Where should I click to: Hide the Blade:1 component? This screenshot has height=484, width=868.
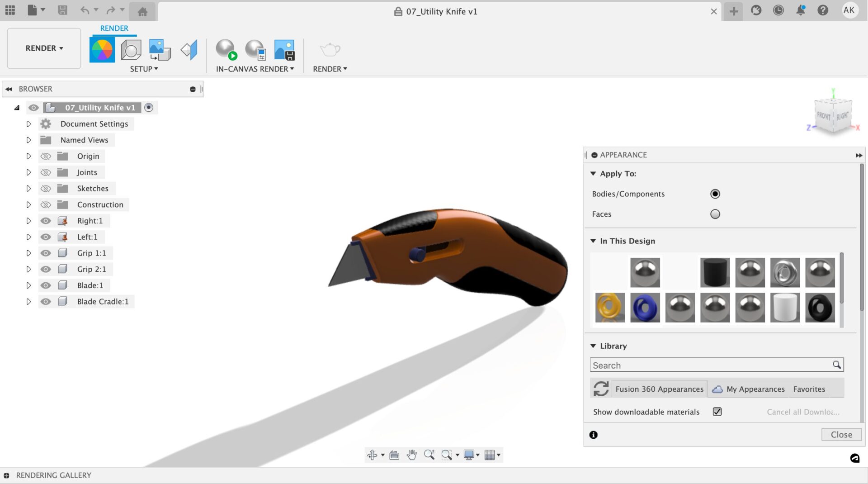point(46,285)
